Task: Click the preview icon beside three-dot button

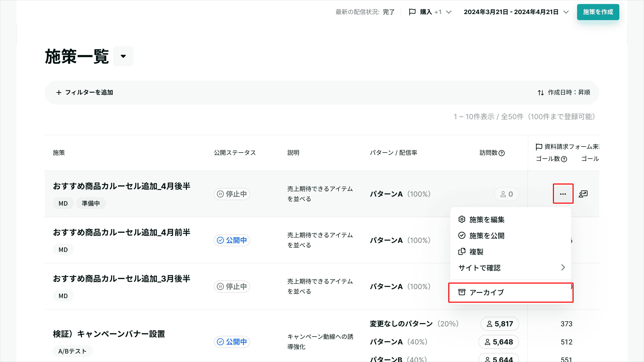Action: coord(583,194)
